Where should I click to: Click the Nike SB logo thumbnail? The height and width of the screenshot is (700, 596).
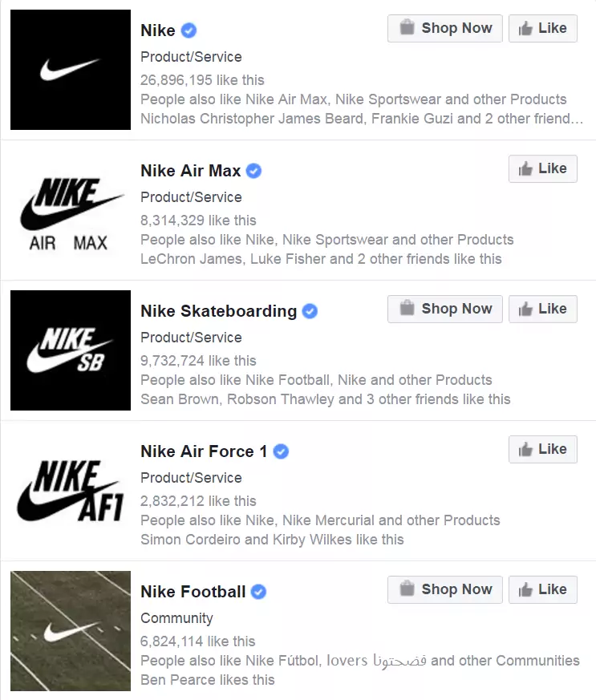[x=70, y=350]
